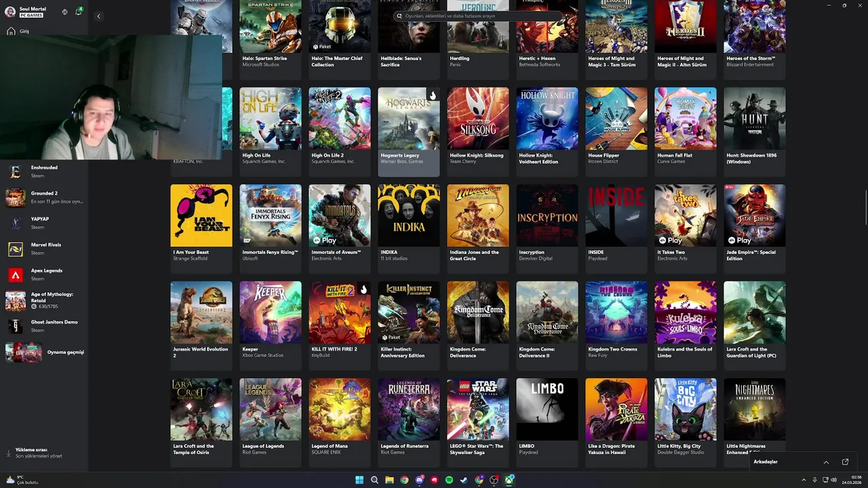Open Oynama geçmişi play history
The image size is (868, 488).
44,352
